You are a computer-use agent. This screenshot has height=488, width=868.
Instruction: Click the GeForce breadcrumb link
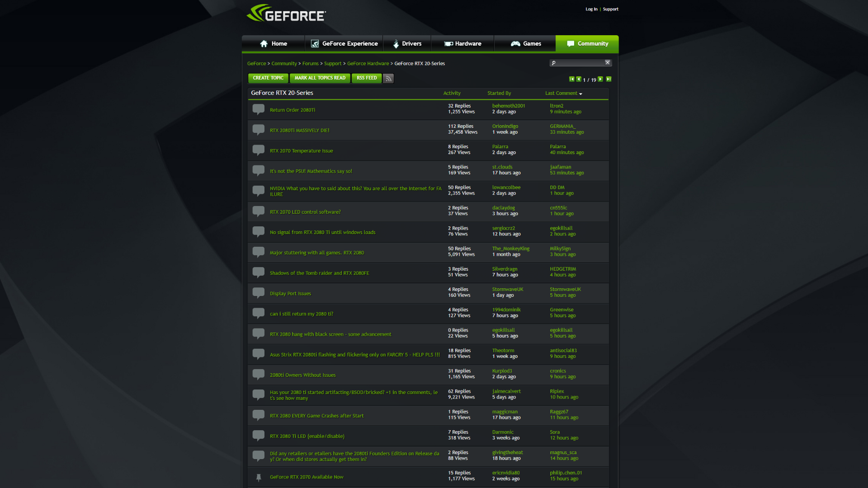(x=256, y=64)
